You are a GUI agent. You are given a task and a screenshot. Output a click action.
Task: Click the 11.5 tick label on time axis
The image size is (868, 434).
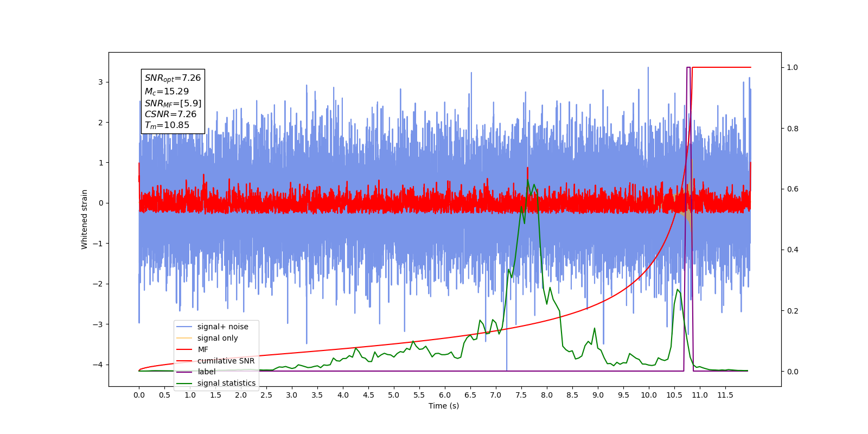[x=725, y=395]
